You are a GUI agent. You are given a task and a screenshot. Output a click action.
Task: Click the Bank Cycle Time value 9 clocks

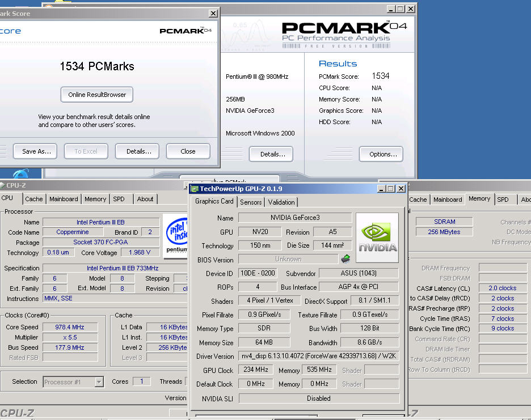point(503,328)
